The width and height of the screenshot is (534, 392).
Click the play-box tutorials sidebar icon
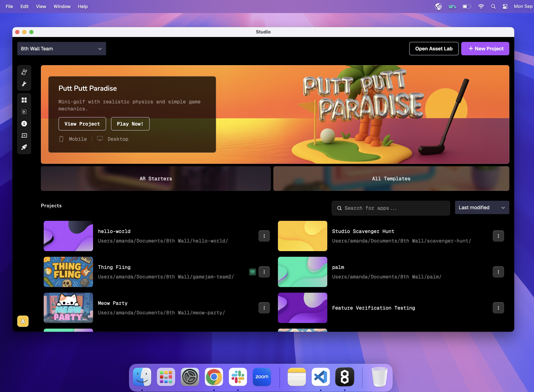[24, 112]
